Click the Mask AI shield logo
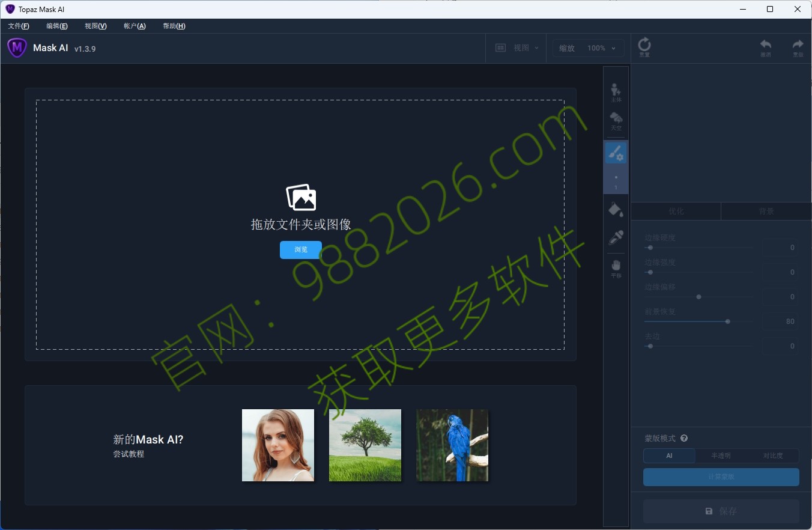 [17, 47]
